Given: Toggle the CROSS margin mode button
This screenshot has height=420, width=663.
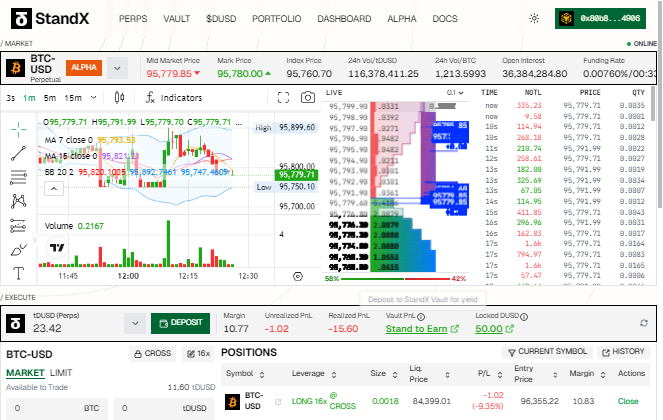Looking at the screenshot, I should (153, 354).
